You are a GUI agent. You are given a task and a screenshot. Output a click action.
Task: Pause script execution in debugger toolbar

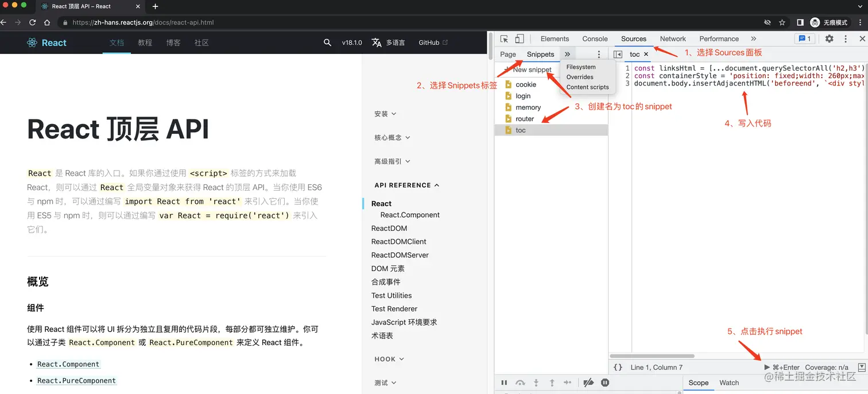pos(504,383)
